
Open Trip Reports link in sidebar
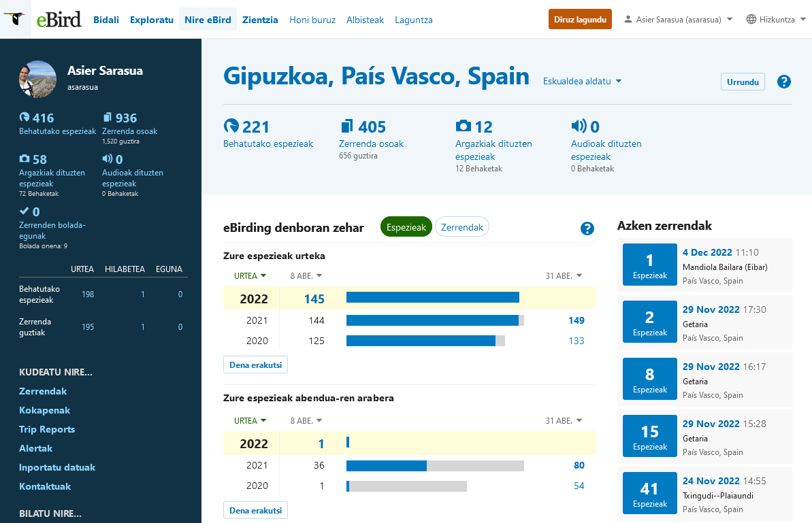tap(47, 429)
